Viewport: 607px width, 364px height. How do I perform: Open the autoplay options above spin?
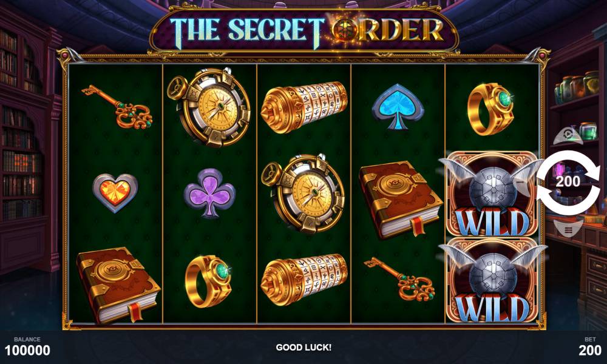pos(568,135)
